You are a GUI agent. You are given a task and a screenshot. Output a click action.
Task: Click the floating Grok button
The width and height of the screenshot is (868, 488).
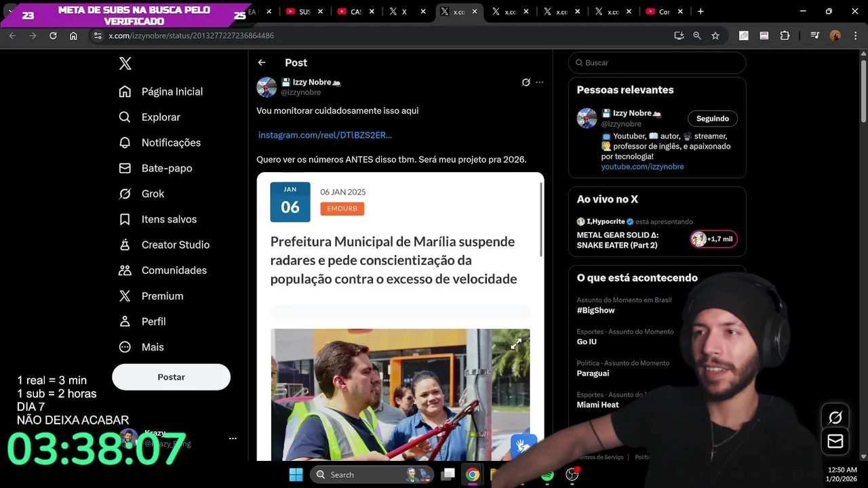point(835,418)
